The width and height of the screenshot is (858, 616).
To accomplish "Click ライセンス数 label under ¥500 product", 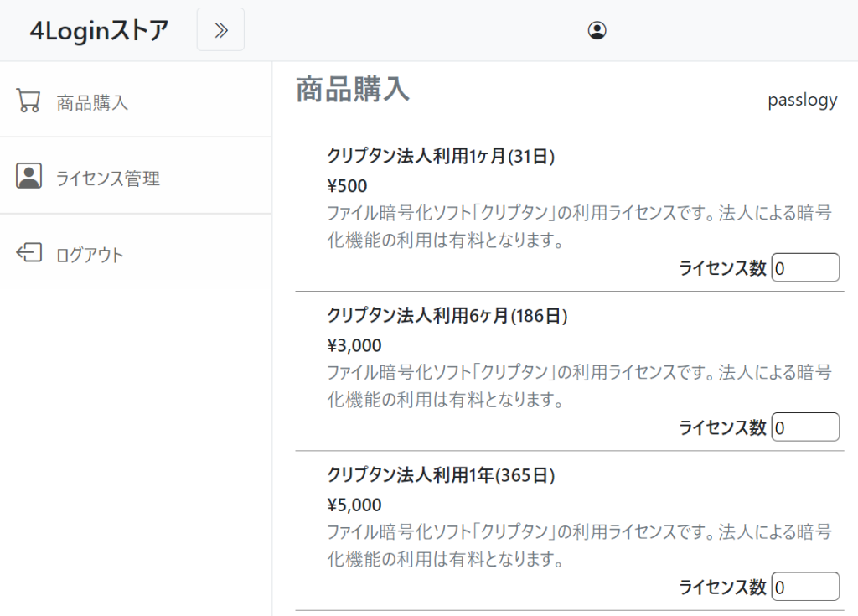I will (722, 267).
